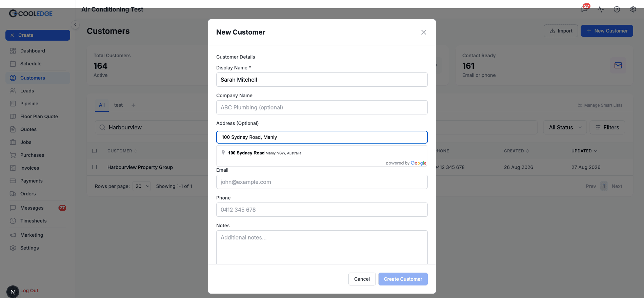Image resolution: width=644 pixels, height=298 pixels.
Task: Check the Harbourview Property Group row checkbox
Action: 95,167
